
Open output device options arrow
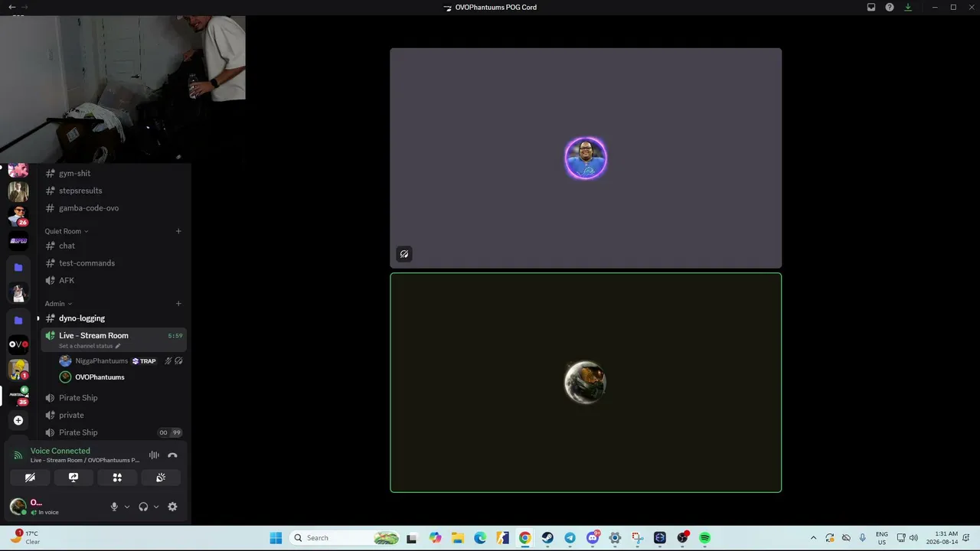click(156, 507)
